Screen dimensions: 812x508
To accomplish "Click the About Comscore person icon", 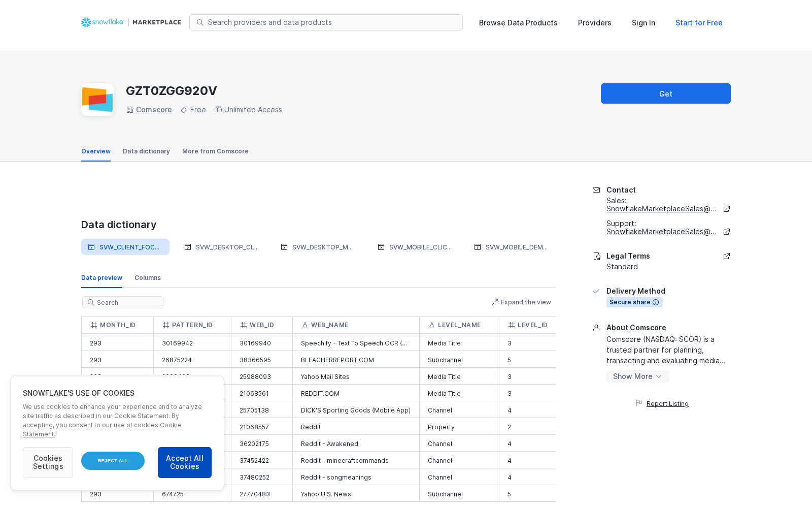I will click(x=596, y=328).
